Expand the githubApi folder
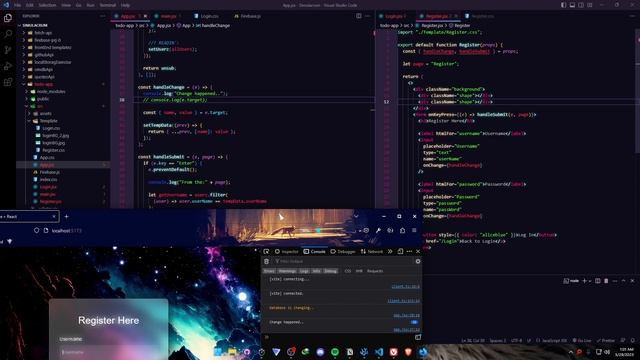The height and width of the screenshot is (360, 640). point(63,55)
